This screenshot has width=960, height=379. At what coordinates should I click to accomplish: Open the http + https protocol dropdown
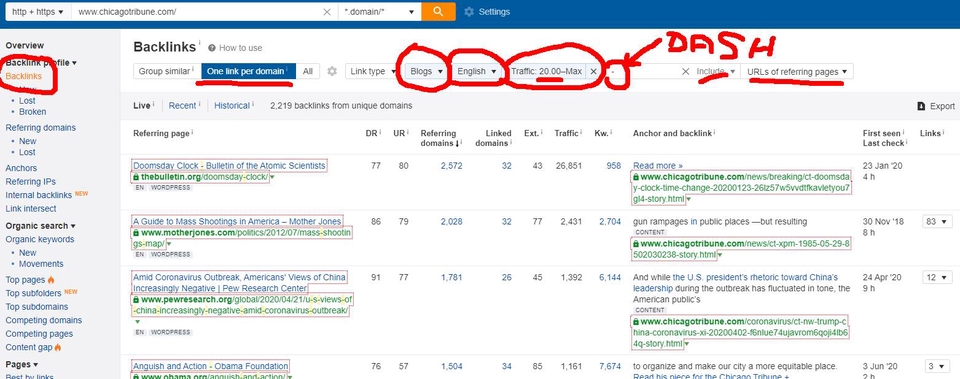pos(37,12)
